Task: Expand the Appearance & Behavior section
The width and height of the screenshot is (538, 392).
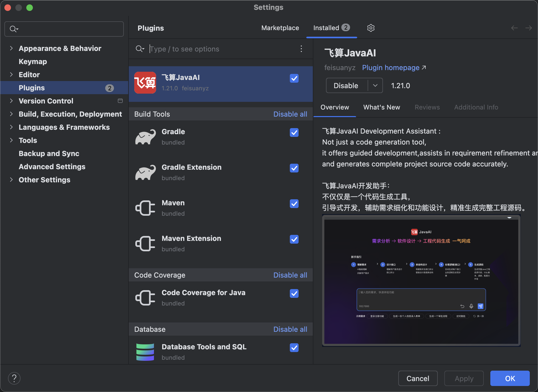Action: point(11,48)
